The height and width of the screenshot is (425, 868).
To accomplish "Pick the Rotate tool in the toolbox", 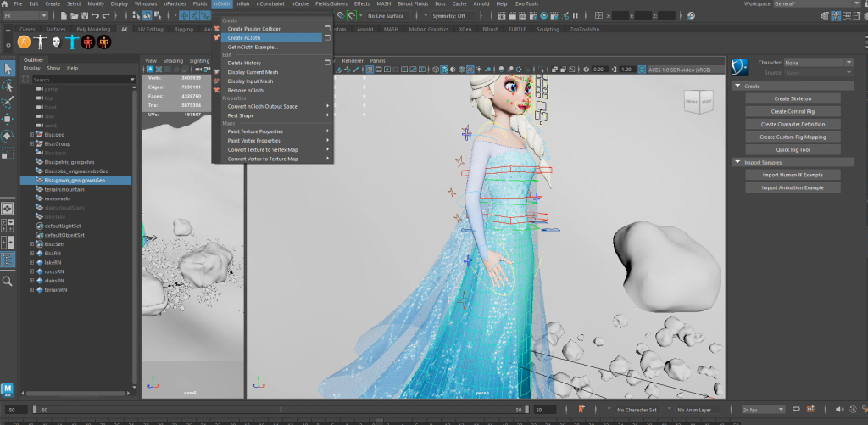I will point(8,136).
